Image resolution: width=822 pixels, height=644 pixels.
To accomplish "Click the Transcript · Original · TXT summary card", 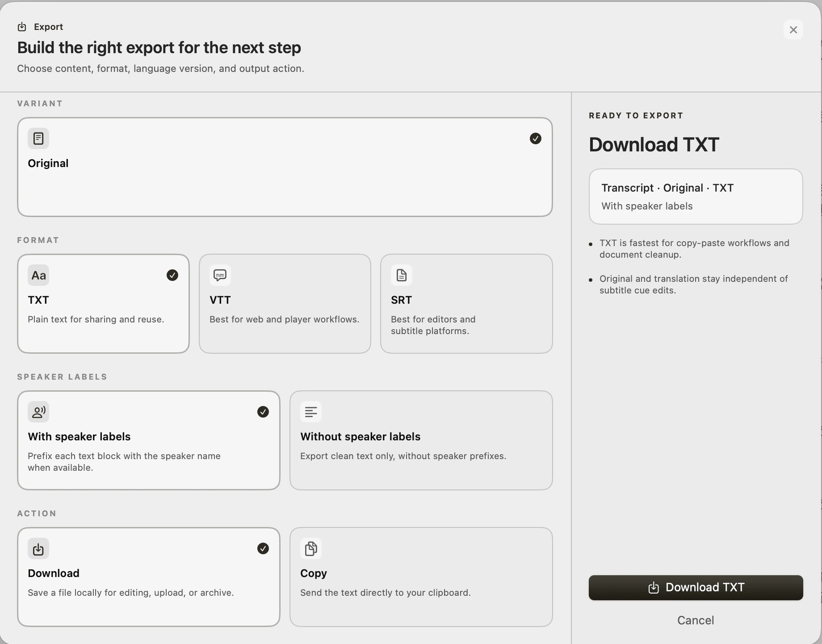I will [x=696, y=197].
